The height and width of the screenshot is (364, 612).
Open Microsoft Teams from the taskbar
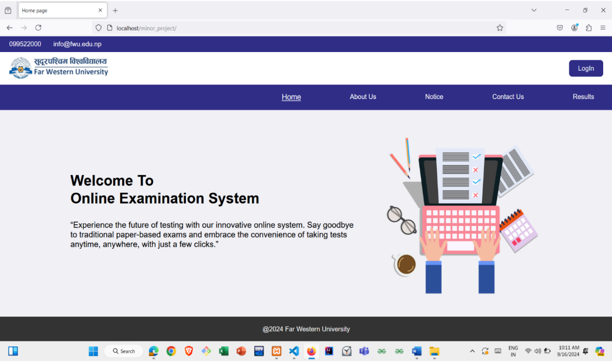[364, 351]
